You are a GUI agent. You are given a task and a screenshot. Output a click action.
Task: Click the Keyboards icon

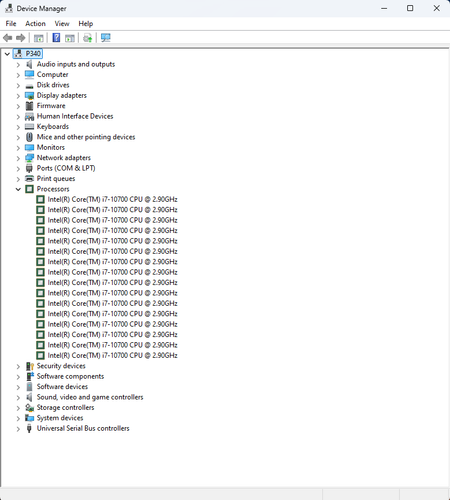(x=29, y=127)
